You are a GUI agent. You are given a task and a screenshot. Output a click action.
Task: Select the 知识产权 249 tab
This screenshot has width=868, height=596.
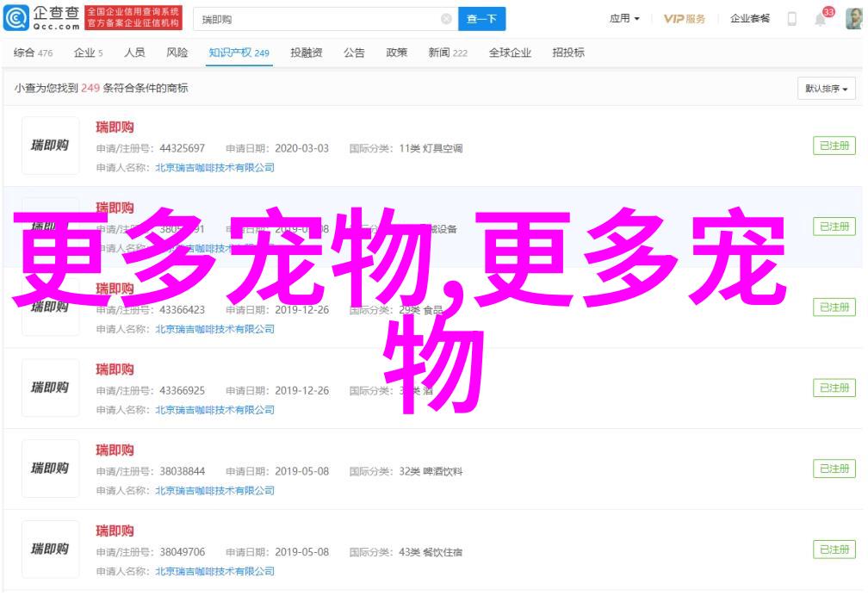pyautogui.click(x=239, y=53)
